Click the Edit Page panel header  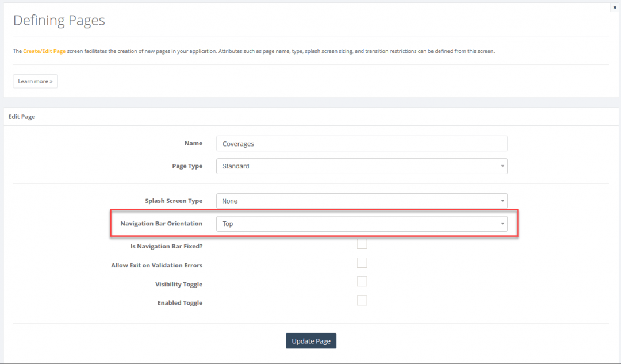click(x=22, y=117)
